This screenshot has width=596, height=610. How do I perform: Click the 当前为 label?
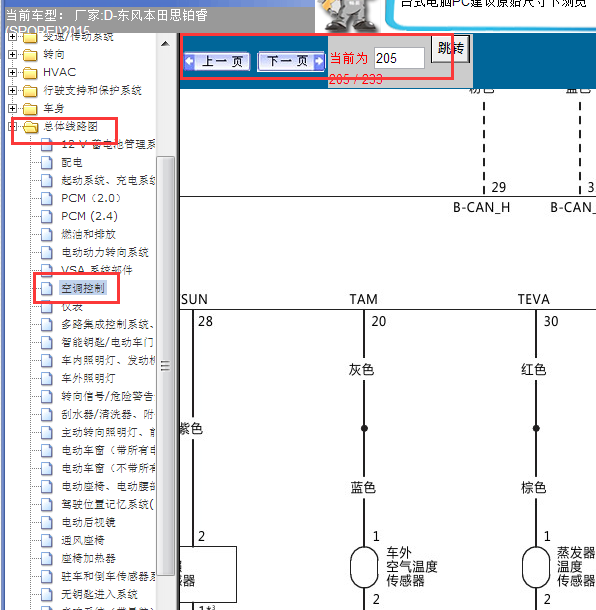click(x=349, y=59)
